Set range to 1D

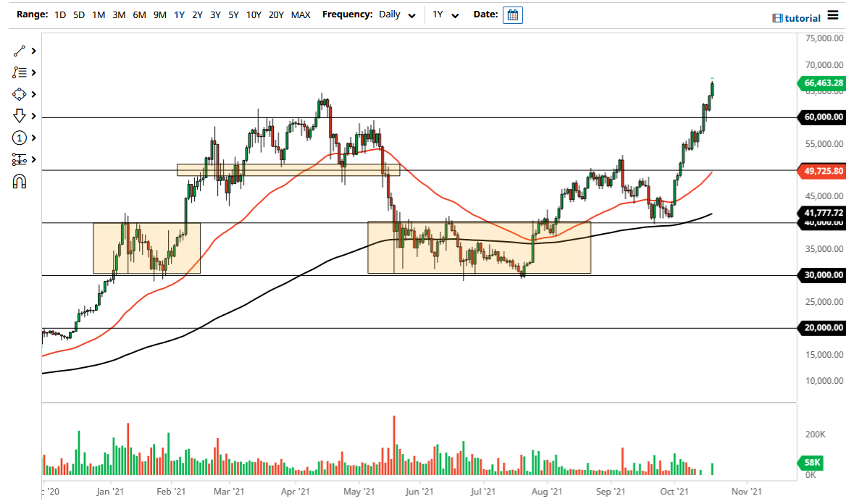tap(60, 15)
